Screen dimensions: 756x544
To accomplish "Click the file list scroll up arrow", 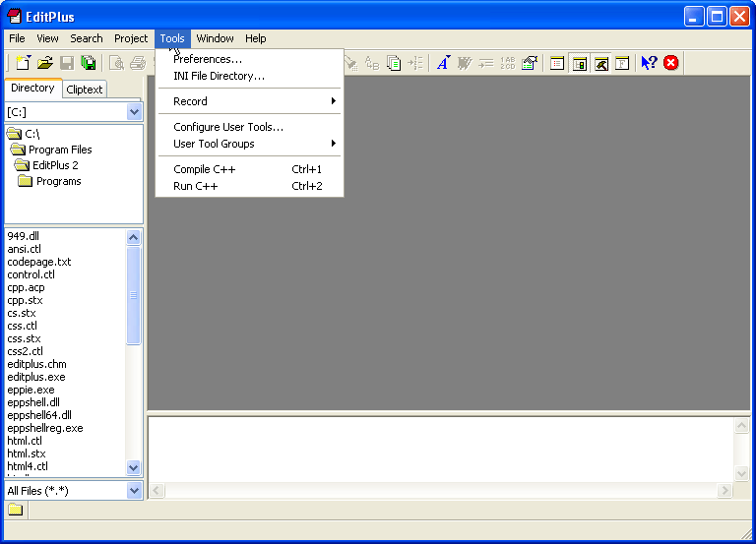I will pos(134,237).
